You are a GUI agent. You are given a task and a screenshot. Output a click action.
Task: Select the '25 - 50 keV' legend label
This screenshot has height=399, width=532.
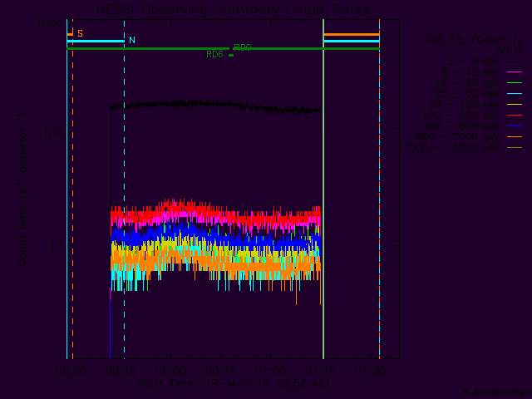(x=467, y=94)
